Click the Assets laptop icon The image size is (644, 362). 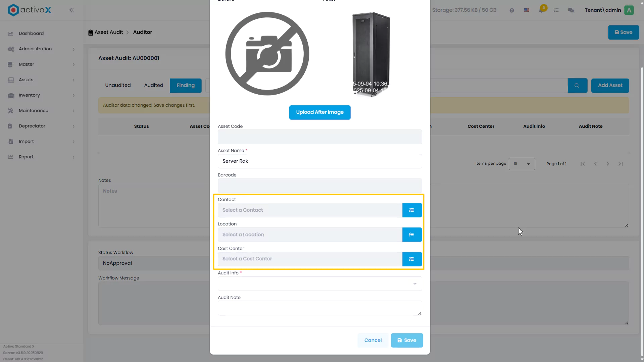pyautogui.click(x=11, y=80)
